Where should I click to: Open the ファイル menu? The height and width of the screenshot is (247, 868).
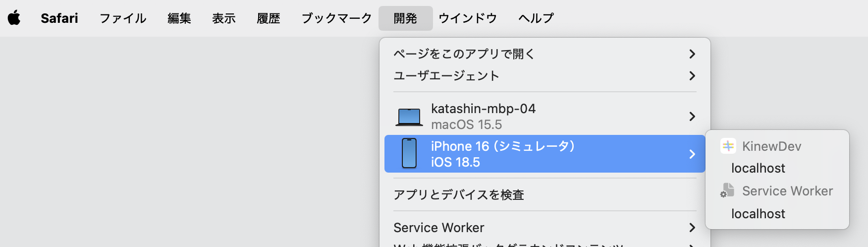[x=123, y=18]
